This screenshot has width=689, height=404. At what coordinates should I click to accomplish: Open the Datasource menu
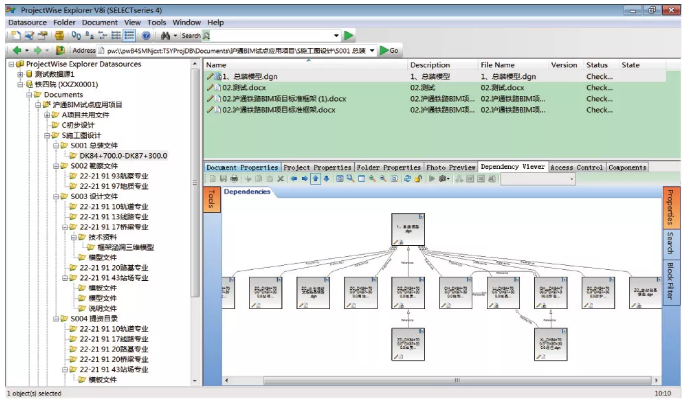(27, 22)
